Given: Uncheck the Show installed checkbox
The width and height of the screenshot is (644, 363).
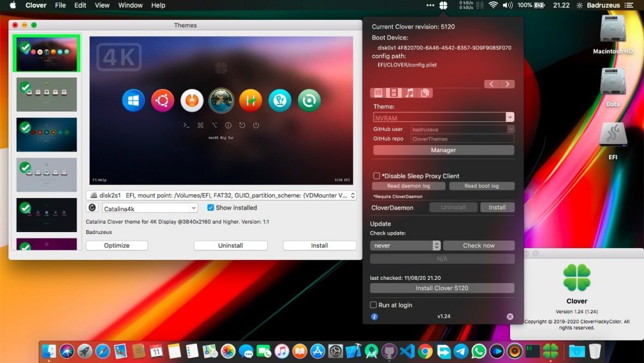Looking at the screenshot, I should 211,208.
